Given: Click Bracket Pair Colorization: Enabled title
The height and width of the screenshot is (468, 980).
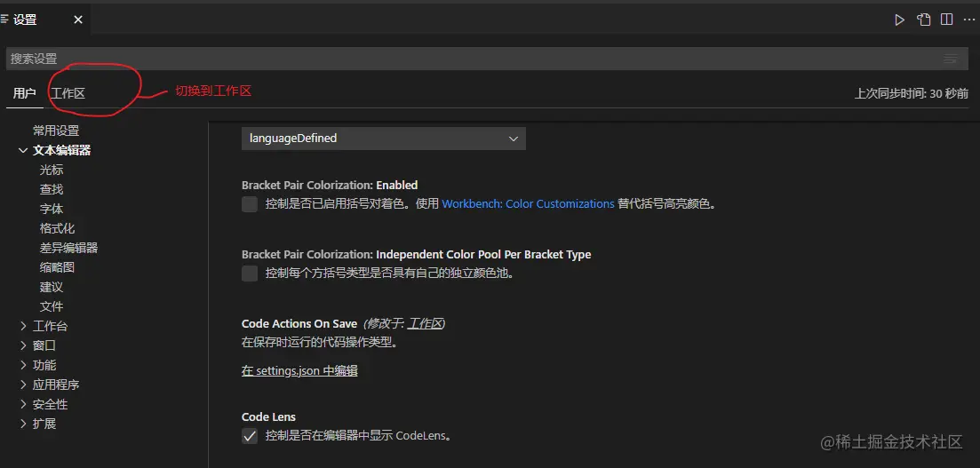Looking at the screenshot, I should tap(330, 185).
